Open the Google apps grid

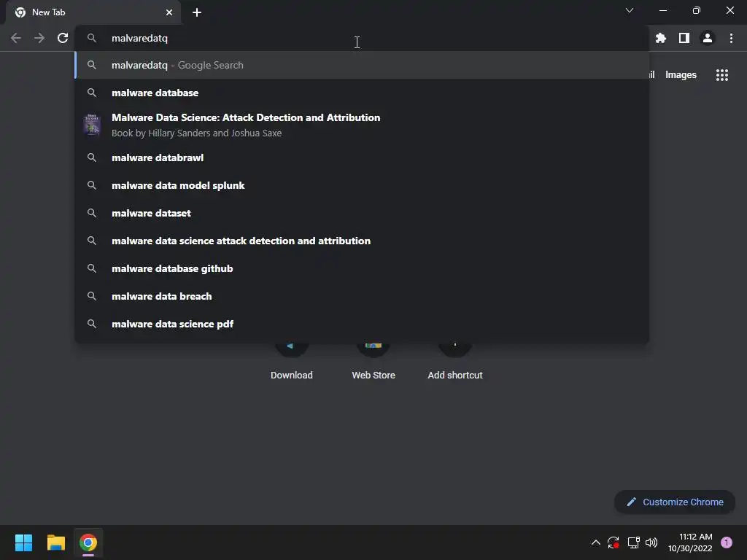pos(722,75)
